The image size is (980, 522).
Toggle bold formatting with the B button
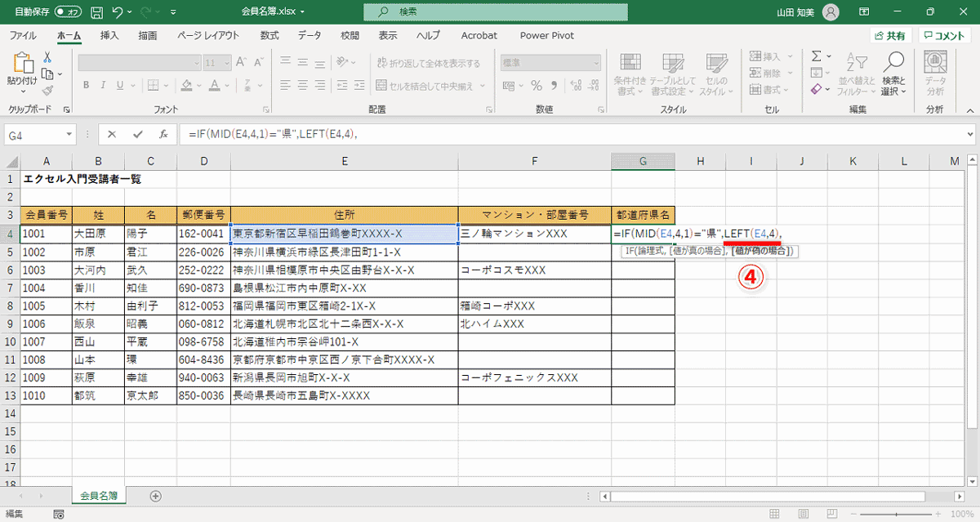click(85, 84)
